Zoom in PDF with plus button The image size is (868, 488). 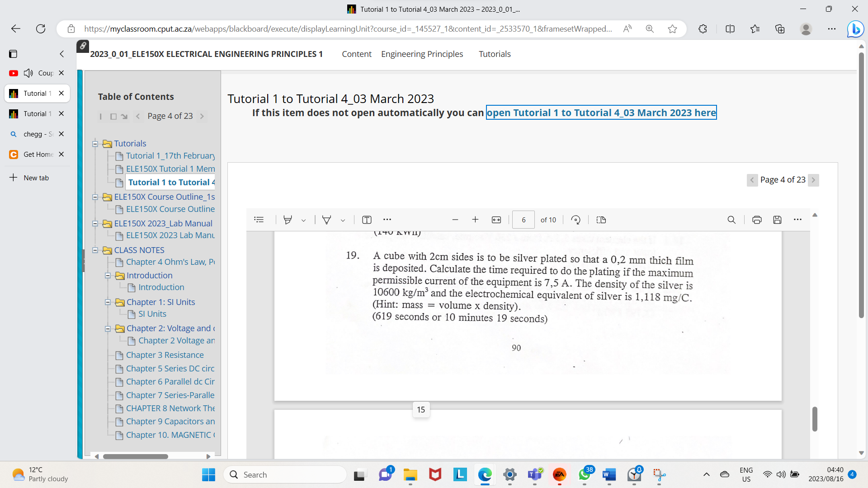tap(475, 220)
